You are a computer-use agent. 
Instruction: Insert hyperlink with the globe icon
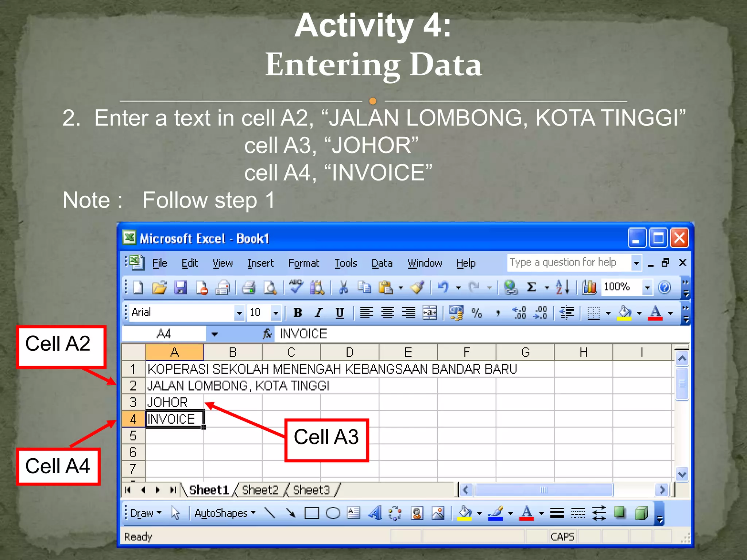point(511,288)
